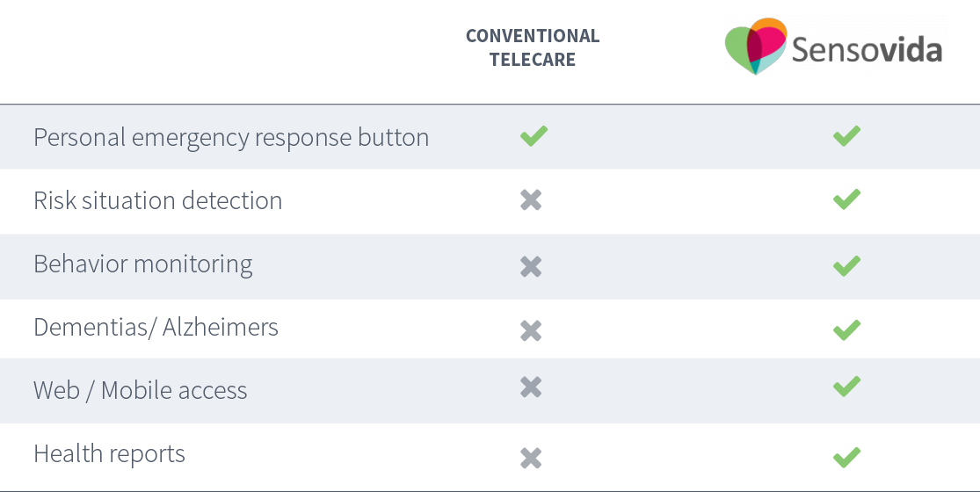980x492 pixels.
Task: Click Sensovida checkmark for Health reports
Action: pos(847,457)
